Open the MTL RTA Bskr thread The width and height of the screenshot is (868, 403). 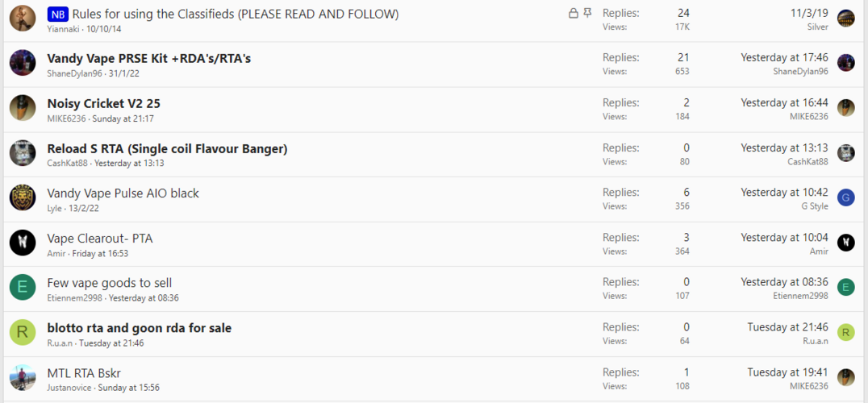[84, 372]
